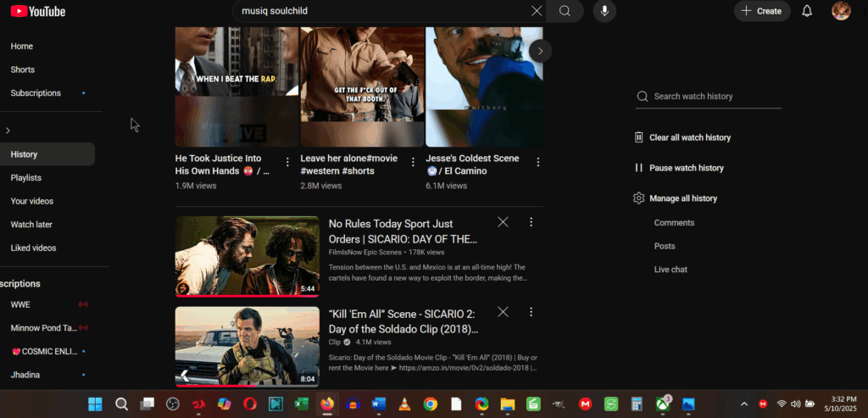This screenshot has height=418, width=868.
Task: Click the Search watch history field
Action: (709, 97)
